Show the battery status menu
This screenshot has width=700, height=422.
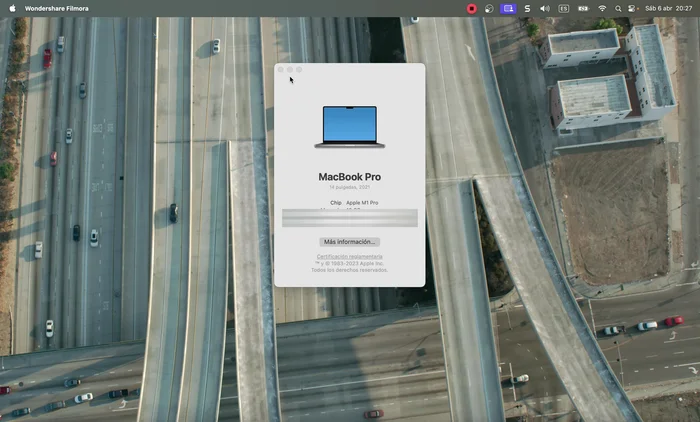[583, 8]
